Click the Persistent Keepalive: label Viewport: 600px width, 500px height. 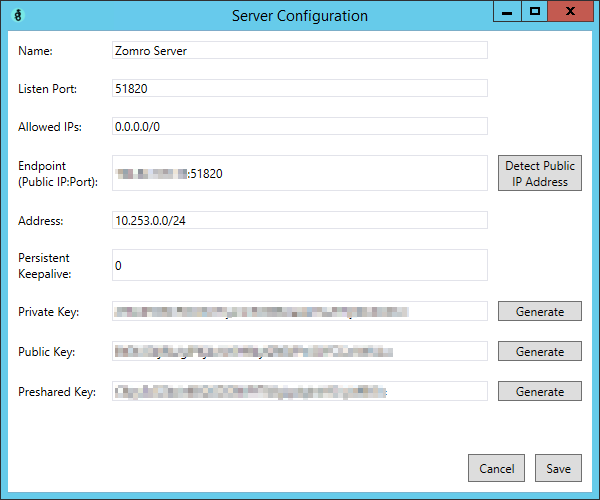tap(44, 265)
